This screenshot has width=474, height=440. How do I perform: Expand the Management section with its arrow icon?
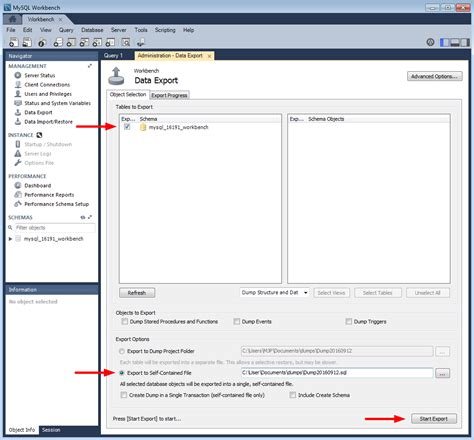tap(90, 66)
